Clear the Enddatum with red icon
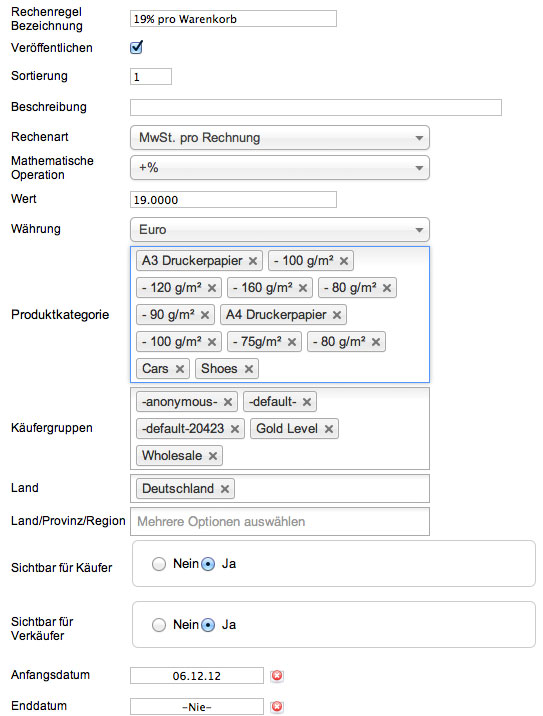 [277, 706]
